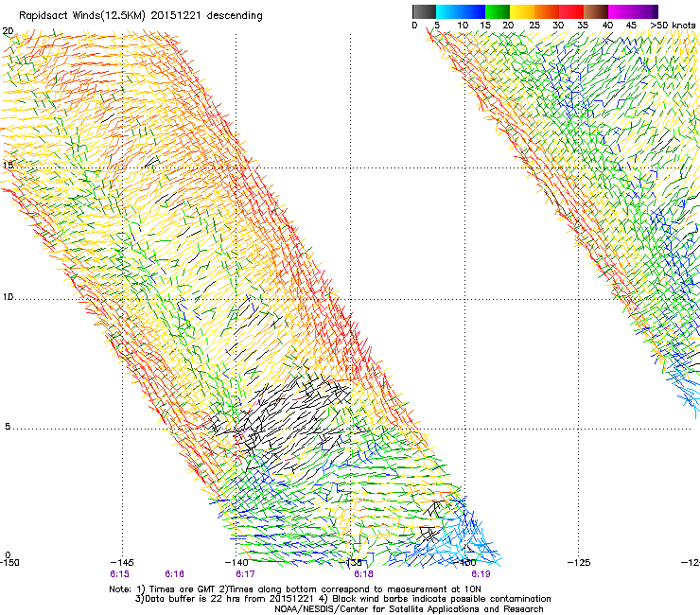Click the '30' legend scale label
Viewport: 700px width, 615px height.
coord(558,26)
